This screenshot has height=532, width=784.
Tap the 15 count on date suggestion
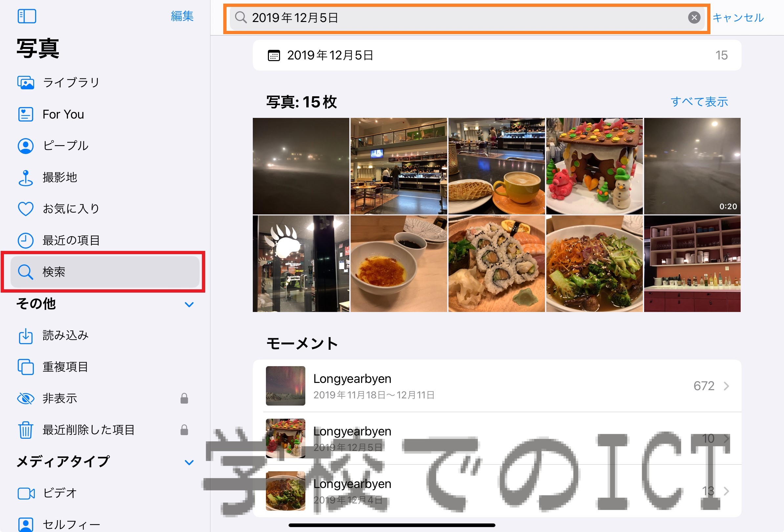[x=721, y=55]
